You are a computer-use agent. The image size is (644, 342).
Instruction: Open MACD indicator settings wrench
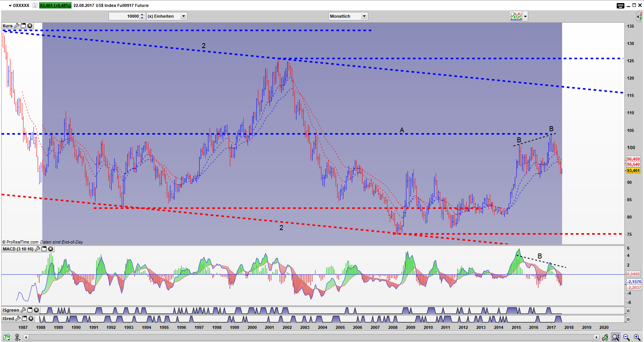point(37,249)
